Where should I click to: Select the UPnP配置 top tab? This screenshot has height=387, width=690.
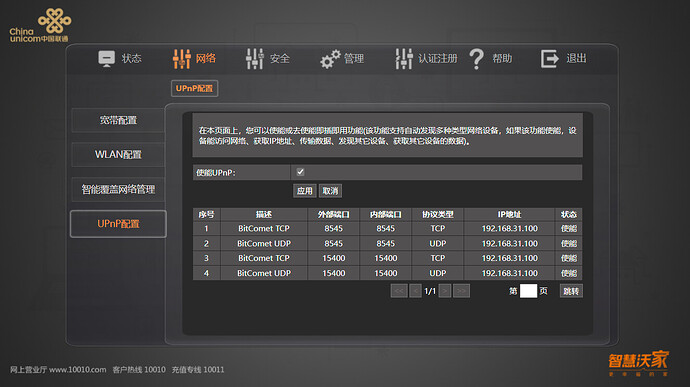tap(194, 88)
